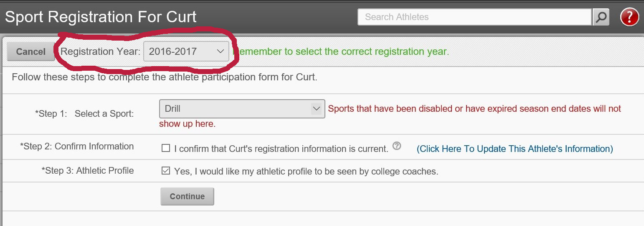Click the arrow icon on the Drill selector
The image size is (644, 226).
click(316, 109)
